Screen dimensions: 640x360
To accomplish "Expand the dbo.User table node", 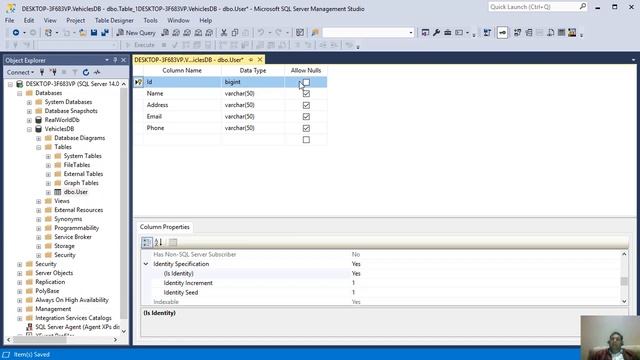I will click(48, 192).
